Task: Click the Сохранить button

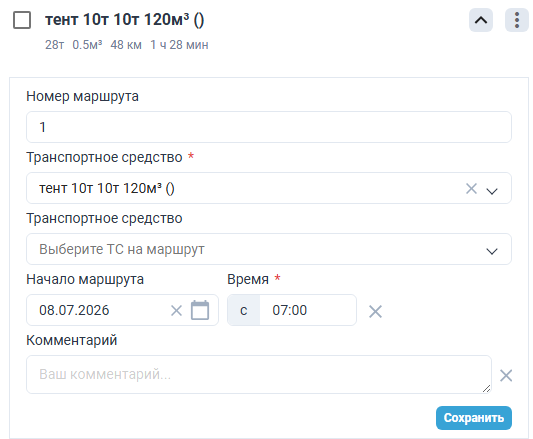Action: 474,418
